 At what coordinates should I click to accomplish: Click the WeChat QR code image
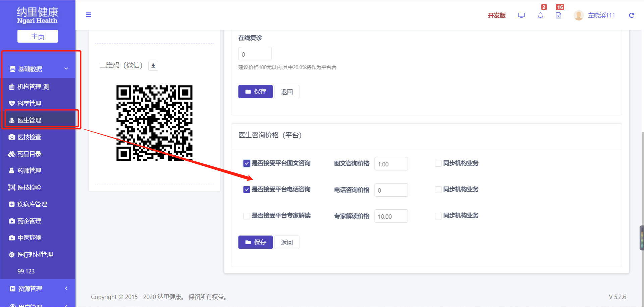point(154,123)
